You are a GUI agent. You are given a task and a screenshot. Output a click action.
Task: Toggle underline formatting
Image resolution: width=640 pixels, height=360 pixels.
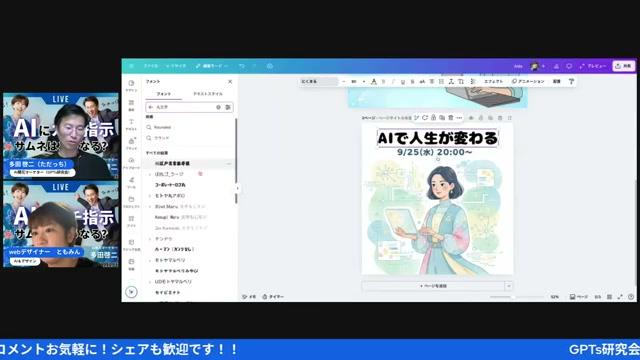point(403,82)
